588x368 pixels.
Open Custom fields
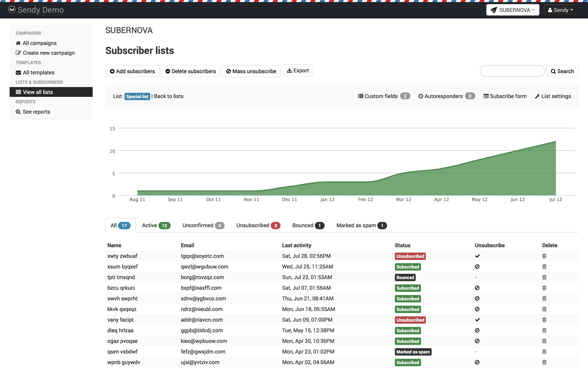pyautogui.click(x=384, y=96)
